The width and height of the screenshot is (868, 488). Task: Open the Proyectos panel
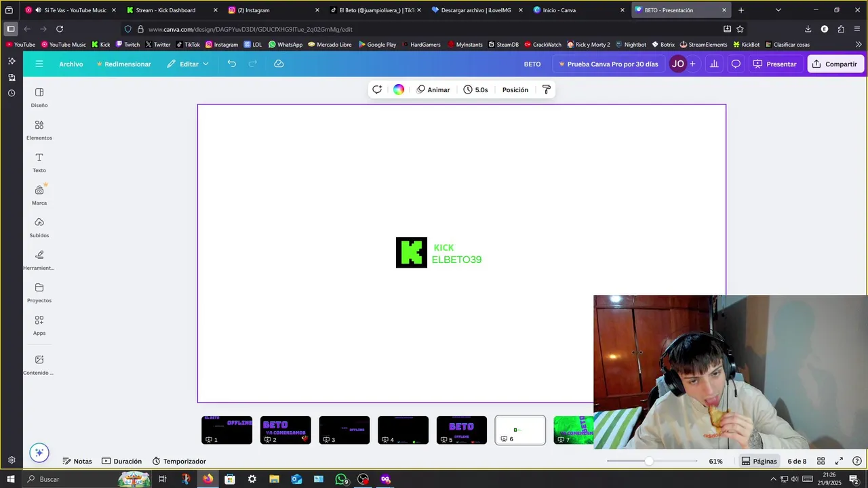[x=39, y=293]
